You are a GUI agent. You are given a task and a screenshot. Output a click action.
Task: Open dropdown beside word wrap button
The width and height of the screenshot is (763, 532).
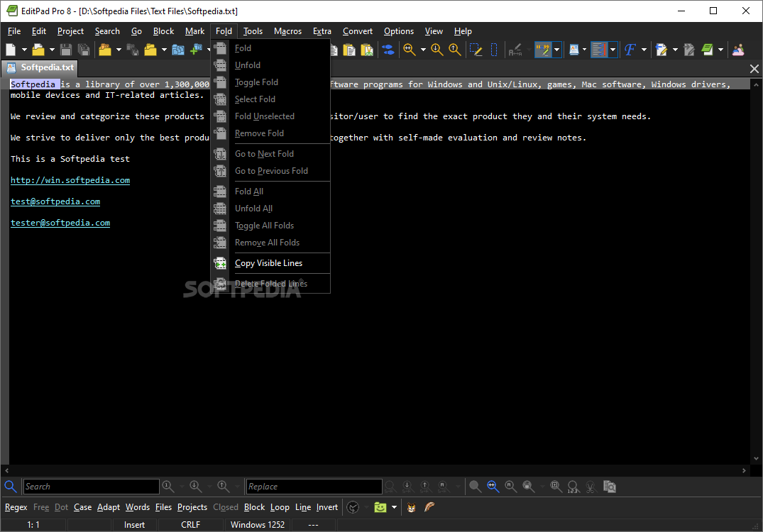click(613, 50)
